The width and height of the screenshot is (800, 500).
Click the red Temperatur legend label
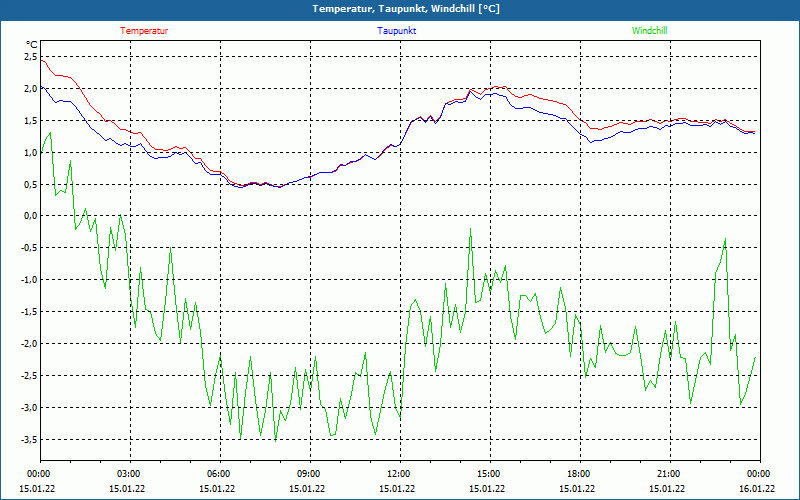coord(144,31)
